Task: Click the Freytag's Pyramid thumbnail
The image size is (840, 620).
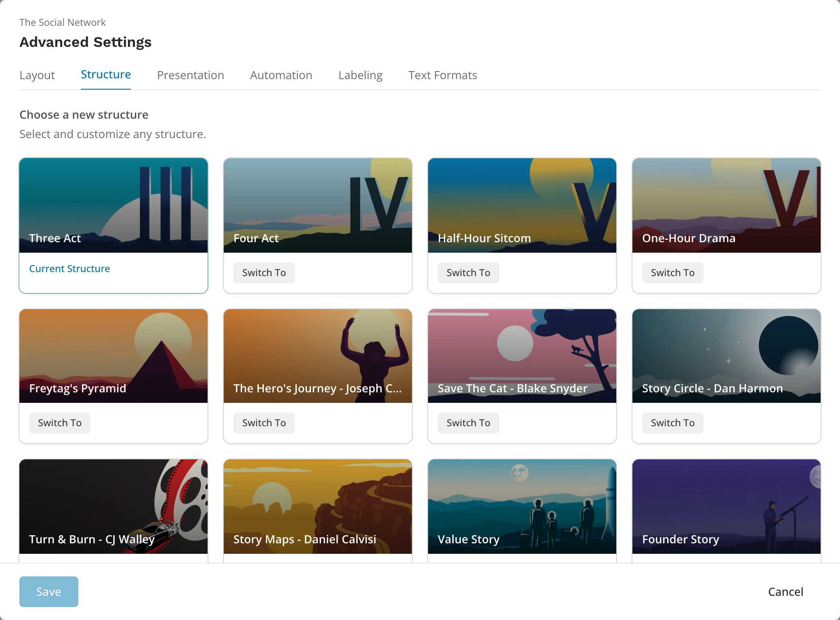Action: pos(113,356)
